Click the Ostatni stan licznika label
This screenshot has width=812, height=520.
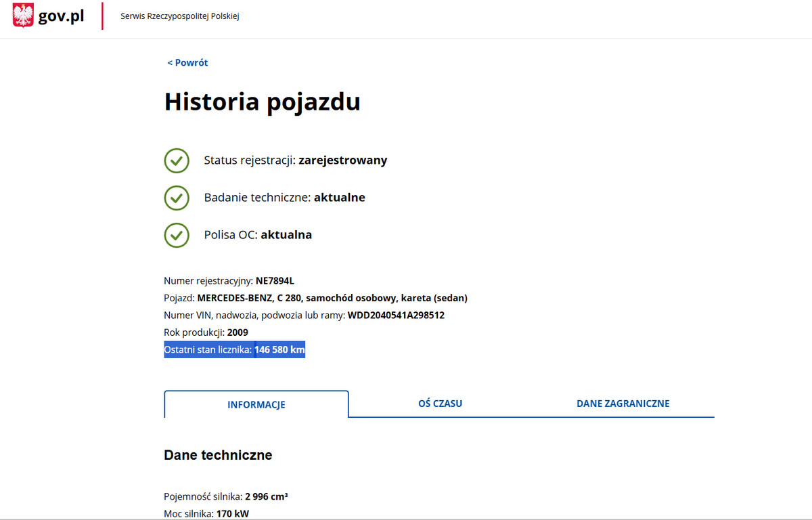click(x=208, y=350)
